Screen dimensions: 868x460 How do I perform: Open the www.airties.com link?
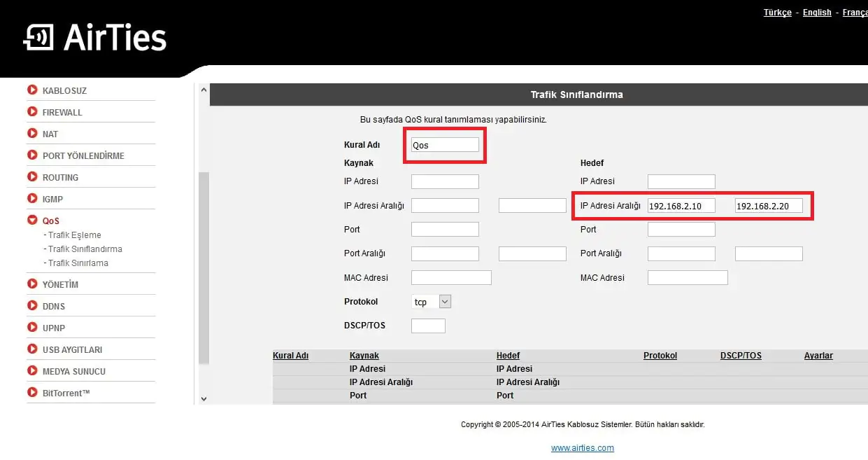tap(583, 447)
